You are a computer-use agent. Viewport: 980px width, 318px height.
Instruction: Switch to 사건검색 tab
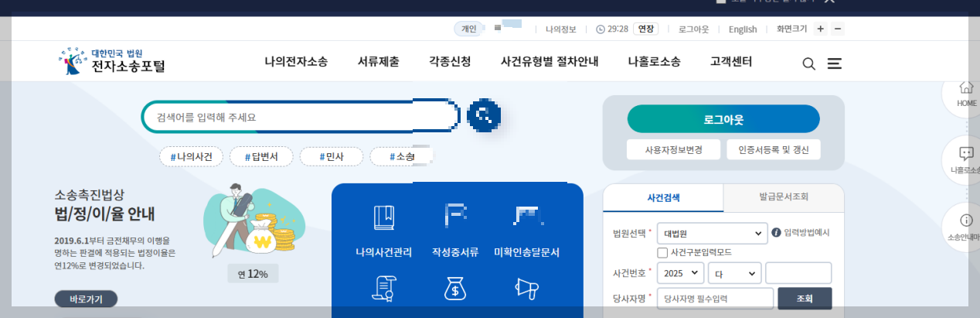[x=663, y=197]
